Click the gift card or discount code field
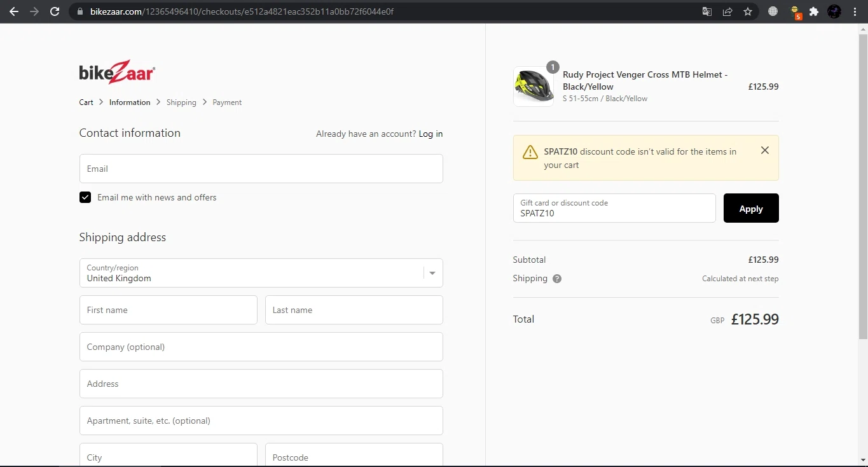Image resolution: width=868 pixels, height=467 pixels. 614,208
